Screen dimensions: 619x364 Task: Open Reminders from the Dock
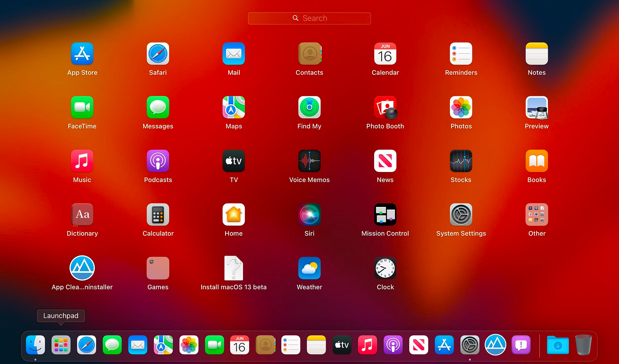(x=291, y=345)
